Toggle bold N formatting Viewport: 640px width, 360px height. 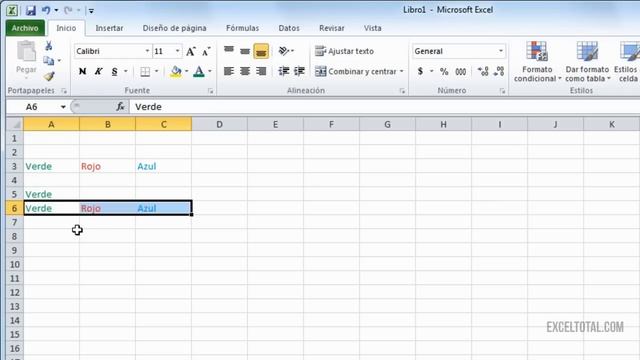click(82, 71)
